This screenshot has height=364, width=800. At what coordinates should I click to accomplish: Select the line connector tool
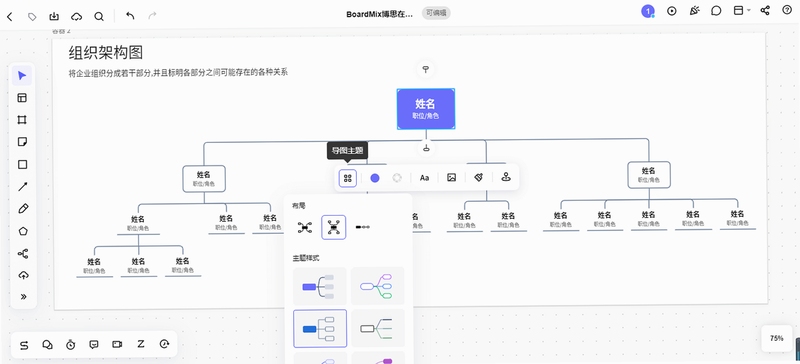tap(22, 186)
